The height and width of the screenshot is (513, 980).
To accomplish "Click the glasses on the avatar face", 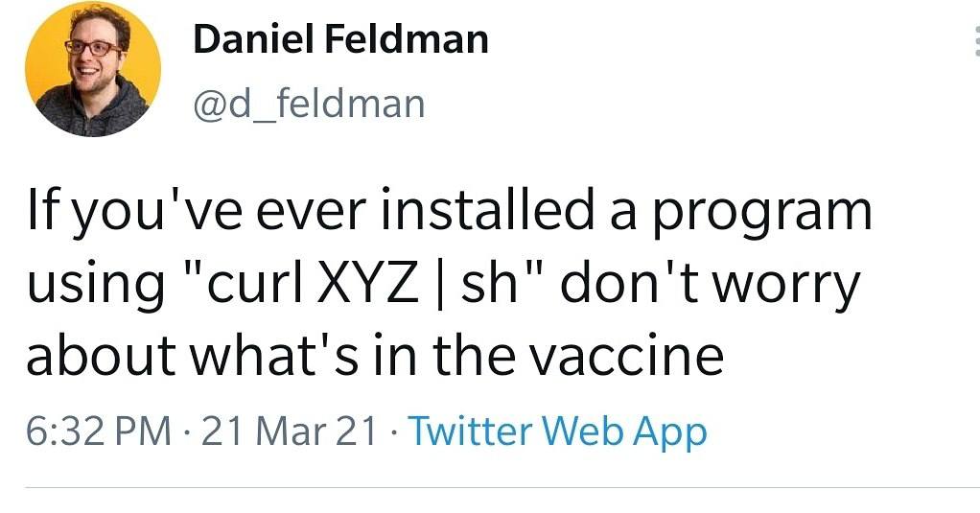I will [92, 47].
